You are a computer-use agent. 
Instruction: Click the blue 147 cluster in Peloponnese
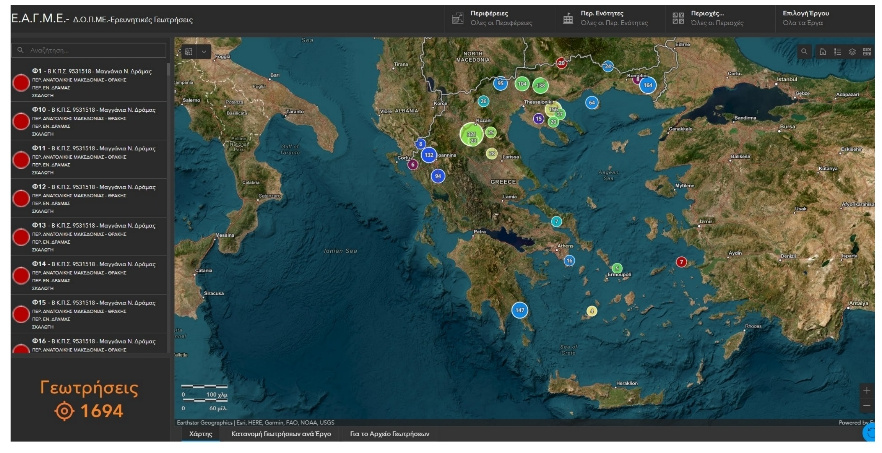tap(520, 310)
